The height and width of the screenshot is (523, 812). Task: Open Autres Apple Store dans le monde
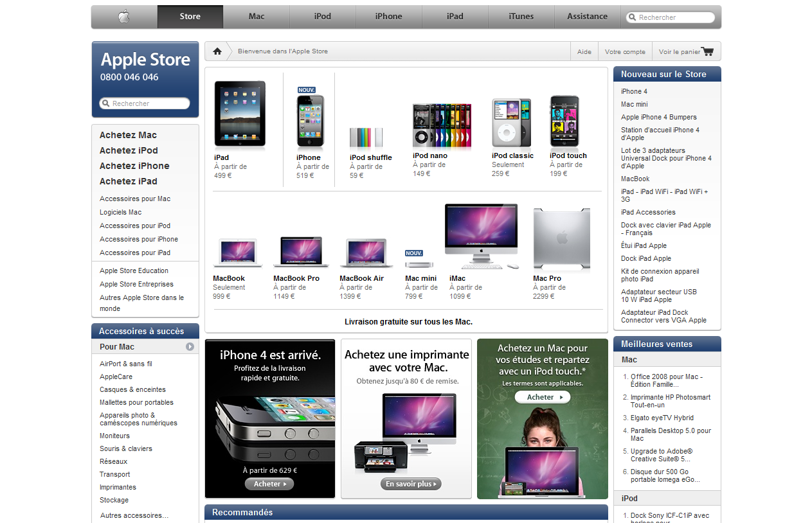(141, 303)
